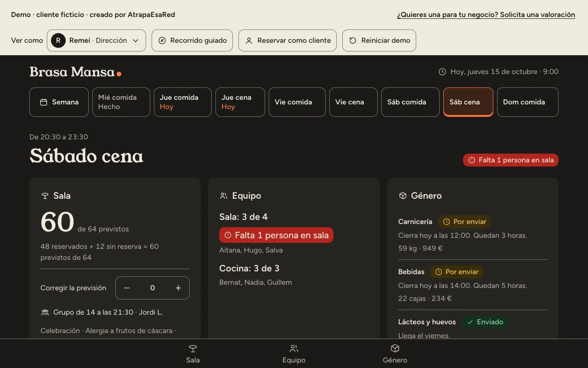Decrease the previsión with the minus button

pos(127,288)
